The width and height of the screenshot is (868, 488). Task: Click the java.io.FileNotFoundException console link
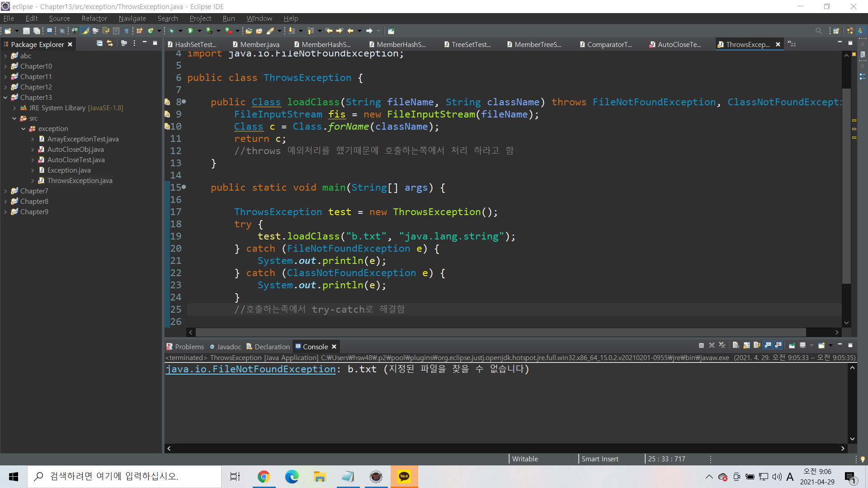(250, 369)
